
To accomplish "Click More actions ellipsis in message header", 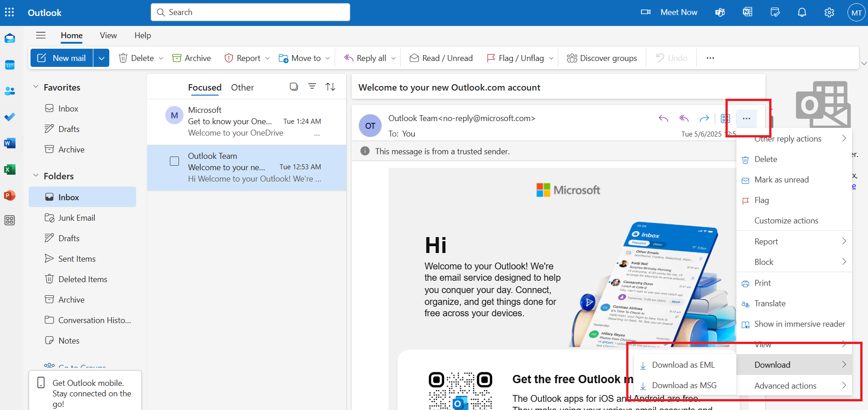I will tap(746, 119).
